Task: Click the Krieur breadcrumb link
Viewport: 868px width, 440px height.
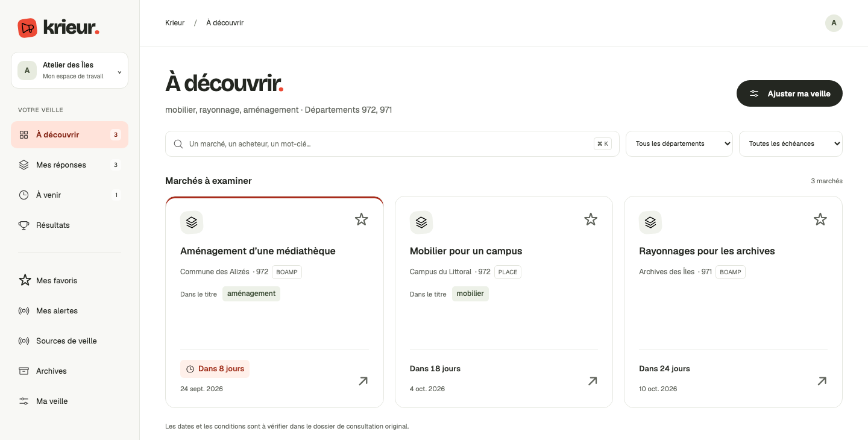Action: click(175, 23)
